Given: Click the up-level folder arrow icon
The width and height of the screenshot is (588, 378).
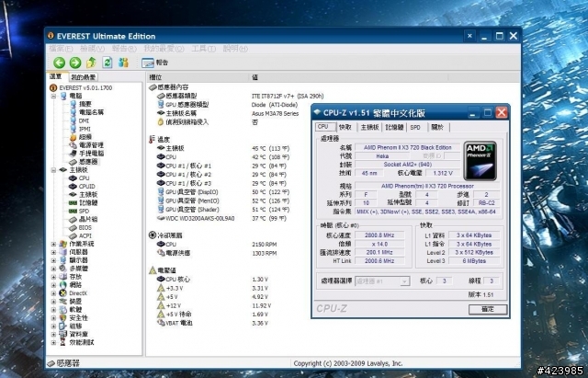Looking at the screenshot, I should 92,63.
